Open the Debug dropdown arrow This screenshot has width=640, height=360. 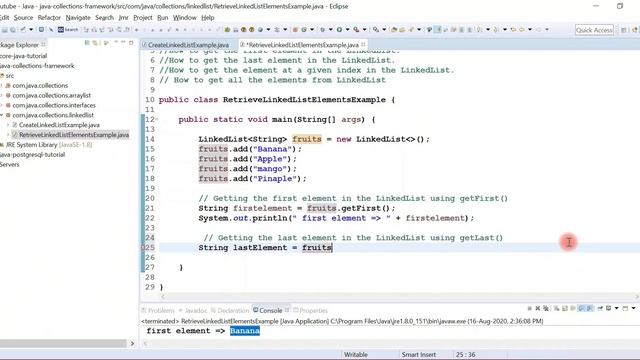click(x=331, y=30)
